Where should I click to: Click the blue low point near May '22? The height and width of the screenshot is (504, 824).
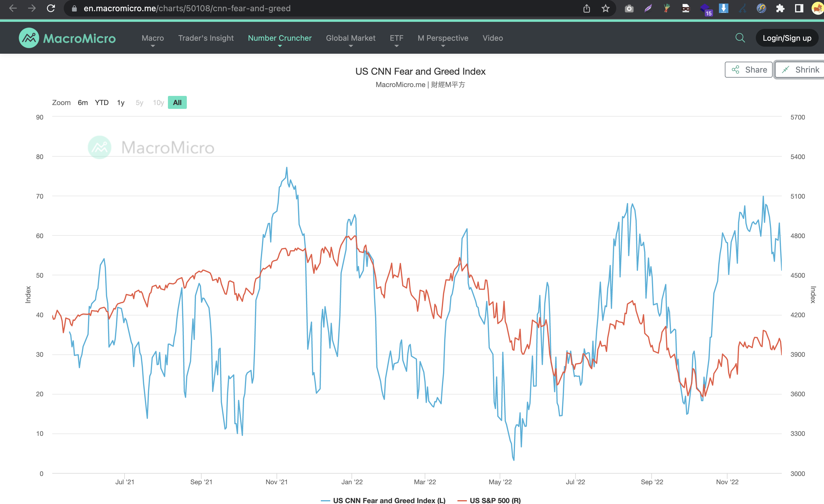[514, 460]
